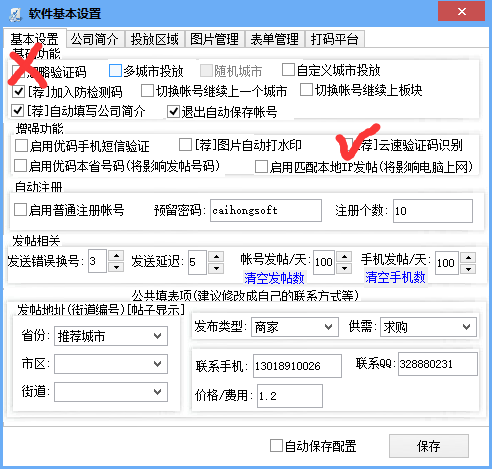Click the app icon in title bar
This screenshot has height=469, width=492.
pos(15,15)
